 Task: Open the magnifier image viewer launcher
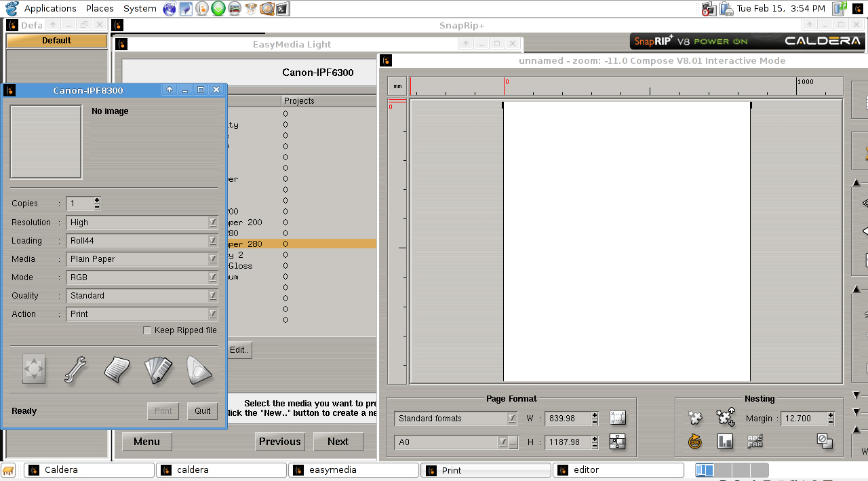267,8
